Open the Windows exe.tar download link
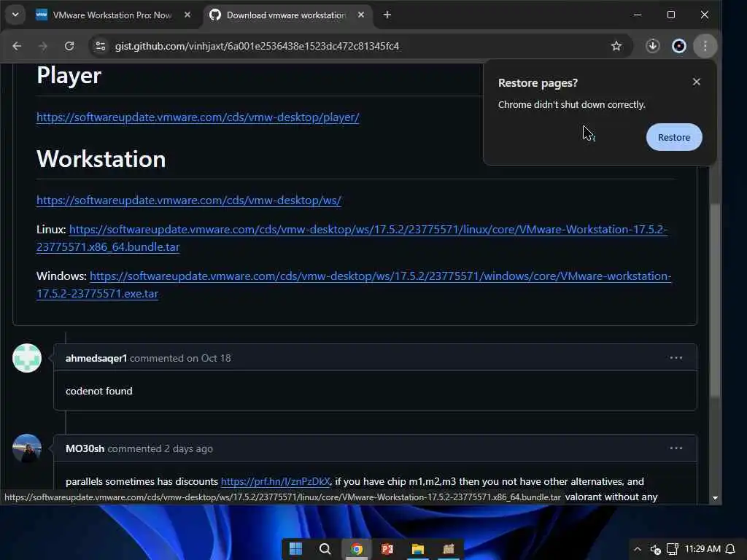The width and height of the screenshot is (747, 560). pos(354,285)
